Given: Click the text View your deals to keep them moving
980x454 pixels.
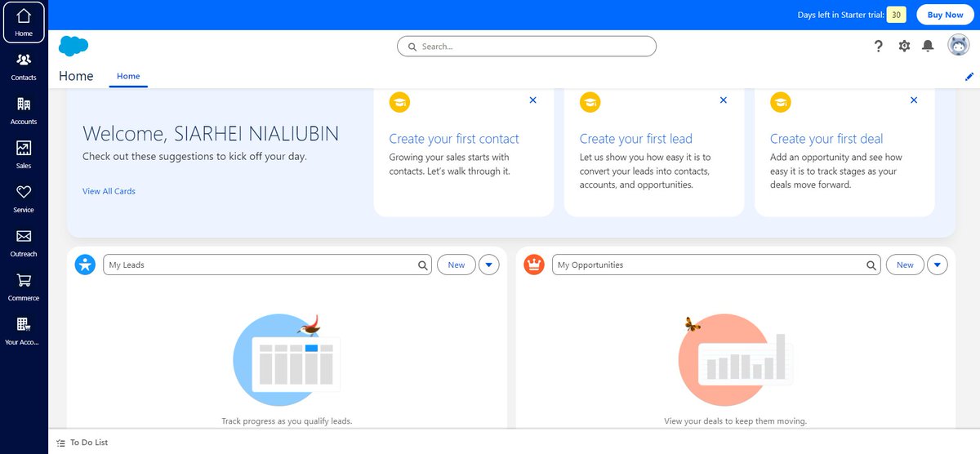Looking at the screenshot, I should click(x=736, y=421).
